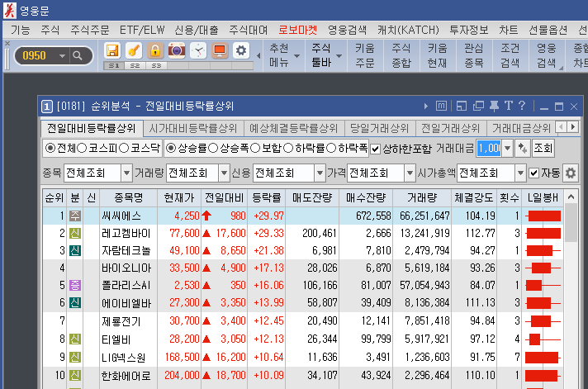Switch to 시가대비등락률상위 tab
The width and height of the screenshot is (588, 389).
pyautogui.click(x=192, y=129)
